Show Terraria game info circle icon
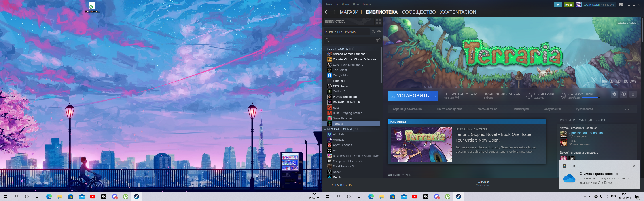The height and width of the screenshot is (201, 644). (x=624, y=94)
